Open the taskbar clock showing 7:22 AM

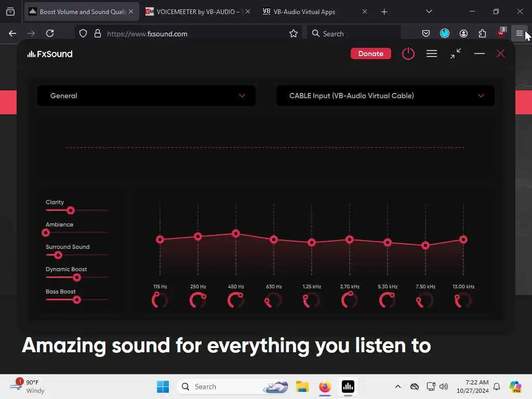473,387
